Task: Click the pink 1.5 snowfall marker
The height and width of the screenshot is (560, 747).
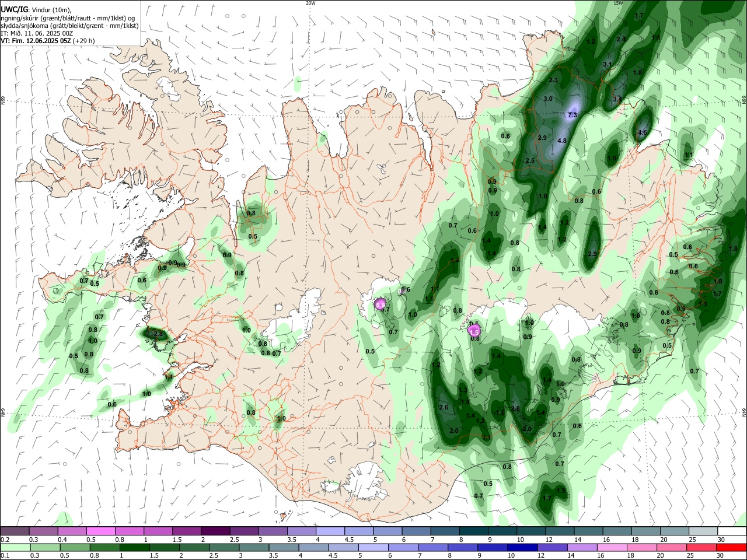Action: tap(474, 331)
